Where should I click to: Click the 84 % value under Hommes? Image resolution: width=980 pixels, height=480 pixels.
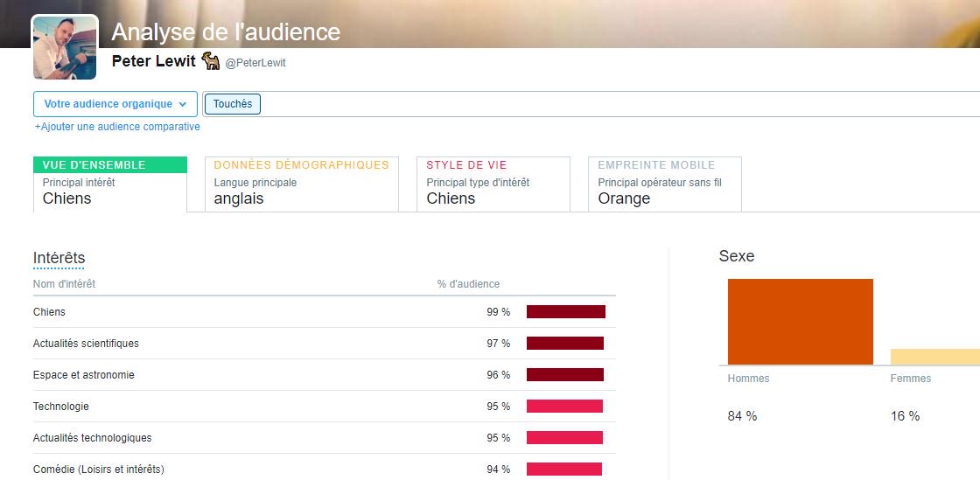(742, 416)
